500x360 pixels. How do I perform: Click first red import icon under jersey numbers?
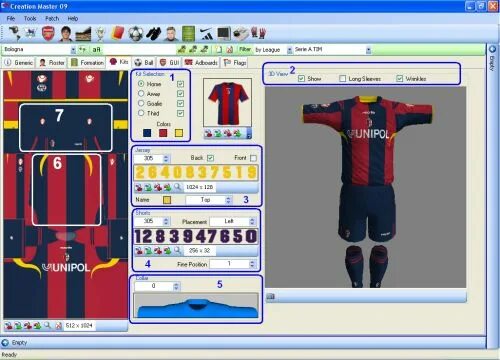pos(139,187)
